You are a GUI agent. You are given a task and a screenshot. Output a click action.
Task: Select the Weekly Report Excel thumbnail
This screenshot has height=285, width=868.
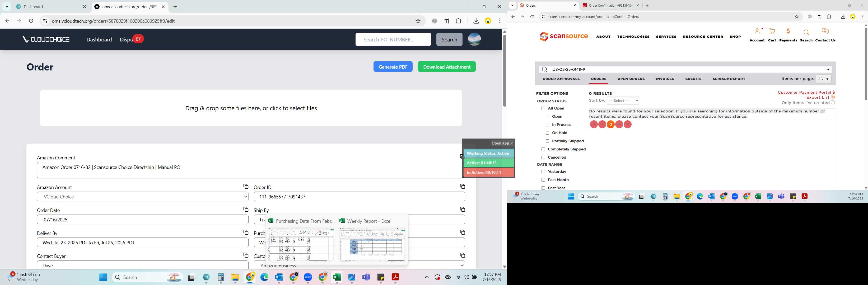(372, 245)
